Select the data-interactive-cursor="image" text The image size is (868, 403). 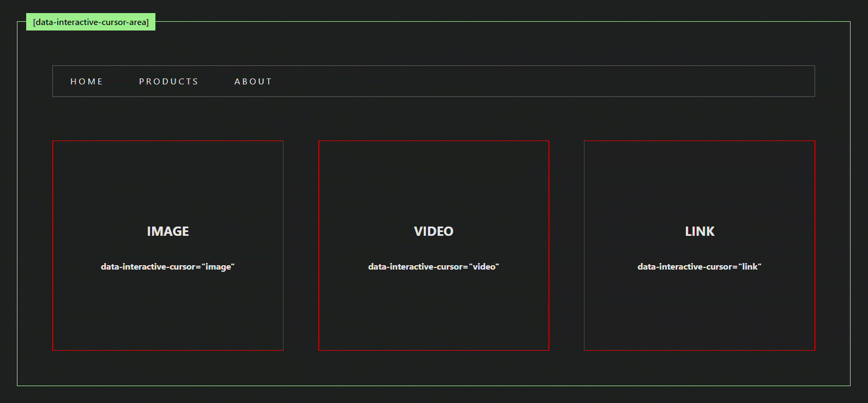(x=167, y=267)
